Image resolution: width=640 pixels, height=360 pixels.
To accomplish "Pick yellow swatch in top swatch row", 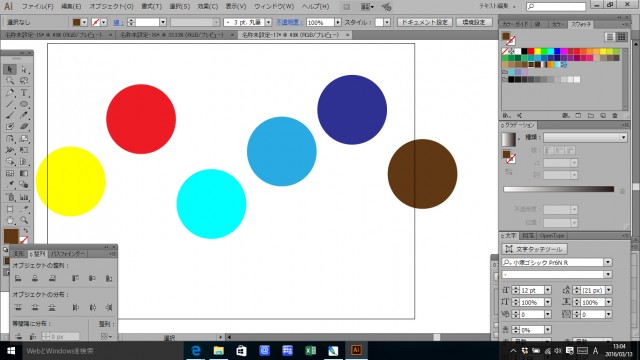I will click(537, 51).
